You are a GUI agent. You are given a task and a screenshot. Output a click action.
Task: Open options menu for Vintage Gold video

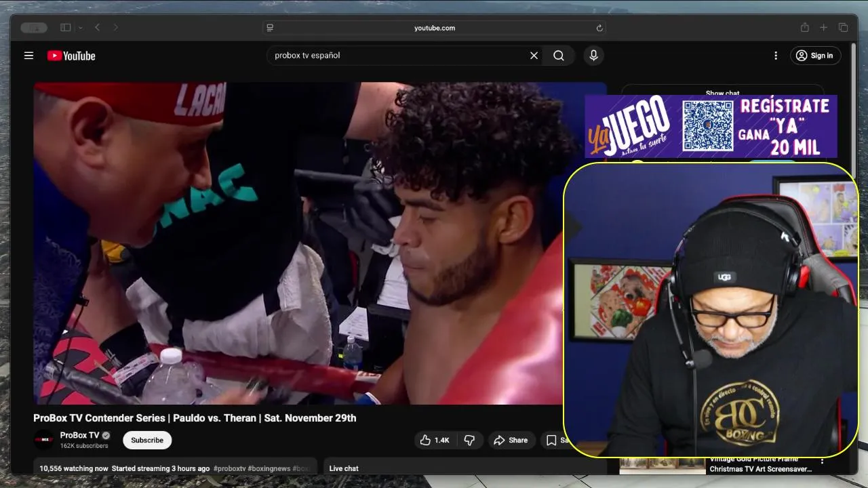pyautogui.click(x=823, y=462)
